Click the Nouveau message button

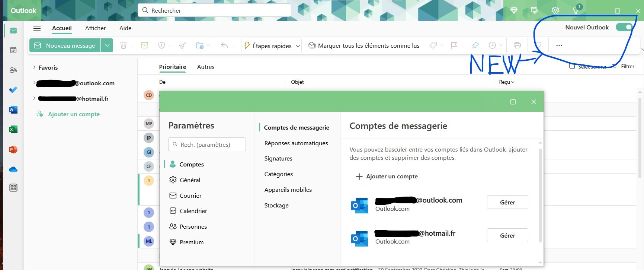coord(65,45)
